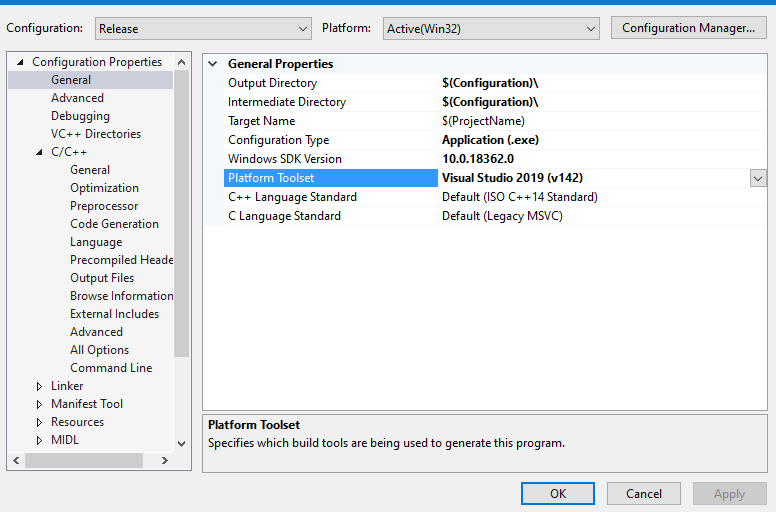Expand the MIDL tree node
Viewport: 776px width, 512px height.
[39, 440]
